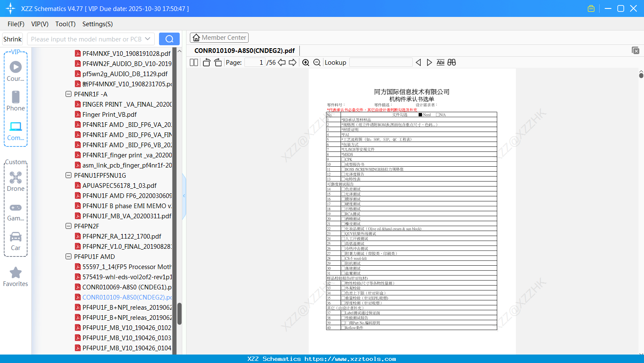Viewport: 644px width, 363px height.
Task: Open PF4PN2F_RA_1122_1700.pdf file
Action: [122, 236]
